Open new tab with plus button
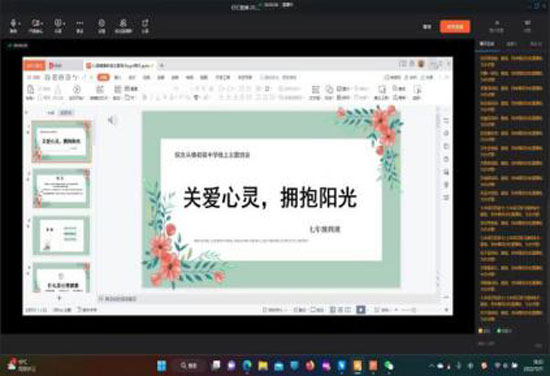 pos(162,65)
